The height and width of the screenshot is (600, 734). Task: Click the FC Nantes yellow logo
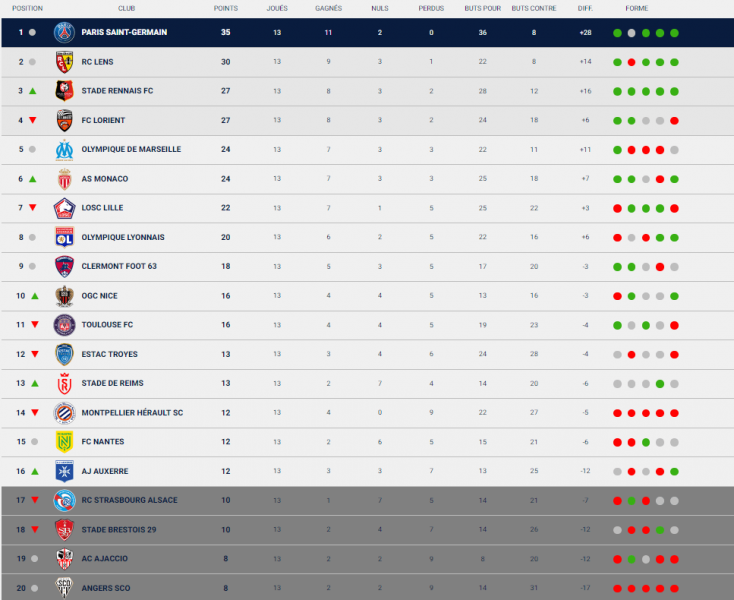pos(64,442)
